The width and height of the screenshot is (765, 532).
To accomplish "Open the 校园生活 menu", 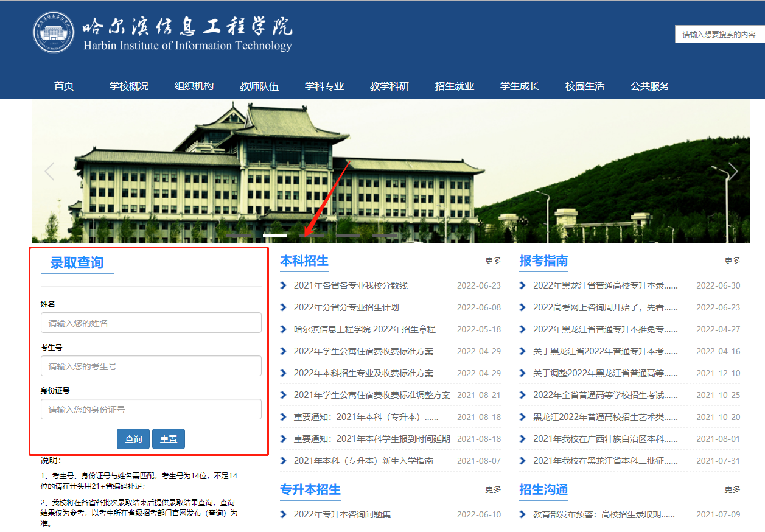I will click(585, 86).
